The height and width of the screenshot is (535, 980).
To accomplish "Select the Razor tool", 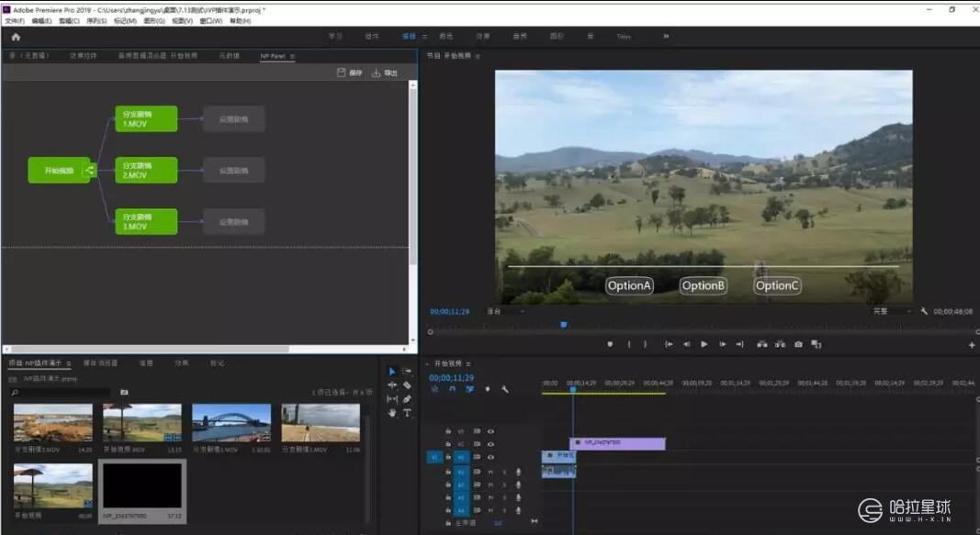I will pos(407,385).
